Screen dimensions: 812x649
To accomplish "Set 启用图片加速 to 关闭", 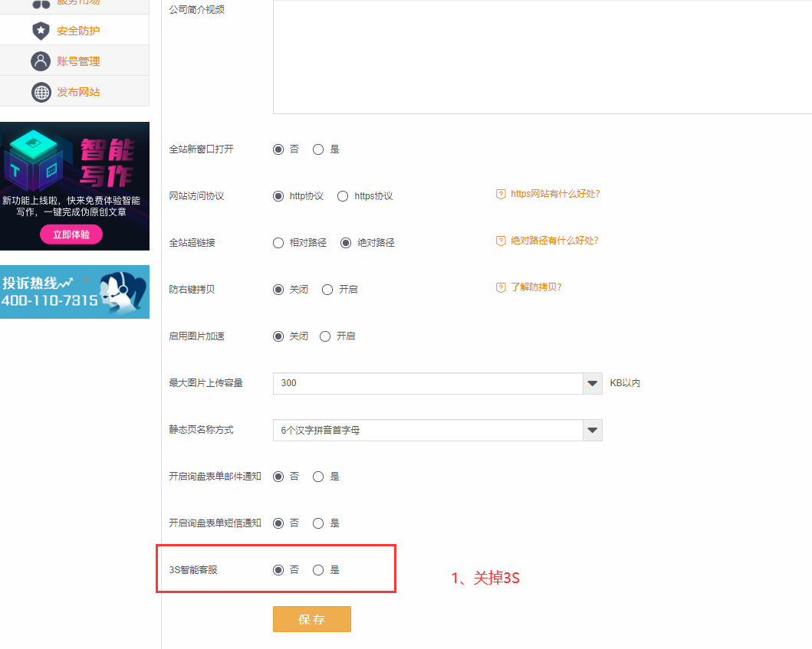I will pyautogui.click(x=278, y=336).
